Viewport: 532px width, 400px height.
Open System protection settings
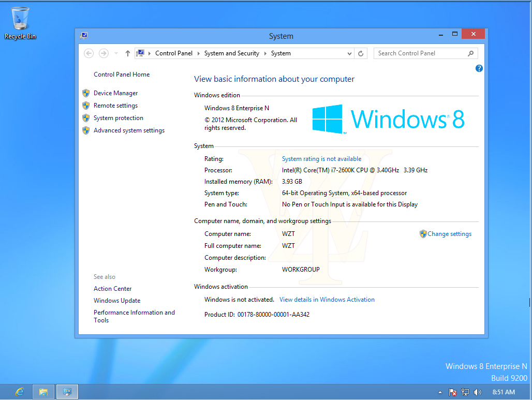[118, 118]
